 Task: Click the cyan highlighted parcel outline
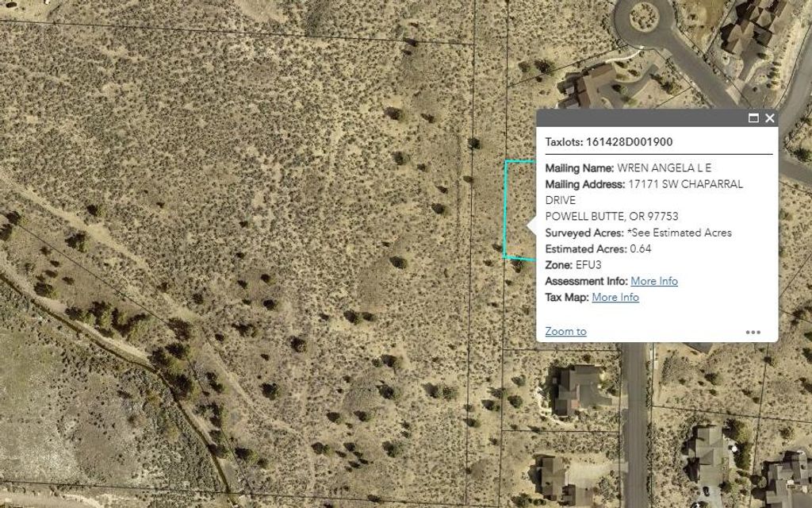coord(505,208)
